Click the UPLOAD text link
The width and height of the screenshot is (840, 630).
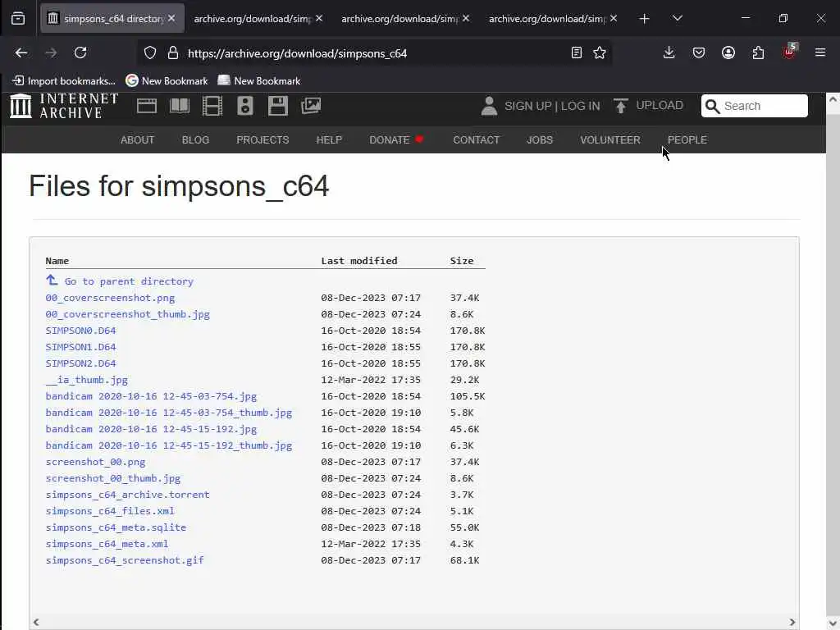(x=660, y=105)
